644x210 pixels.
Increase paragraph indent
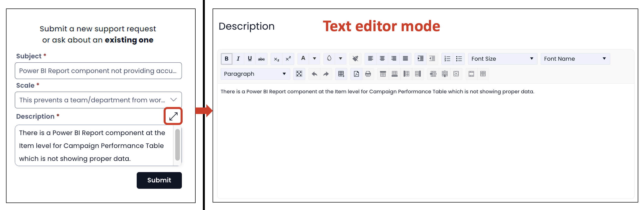[x=420, y=59]
